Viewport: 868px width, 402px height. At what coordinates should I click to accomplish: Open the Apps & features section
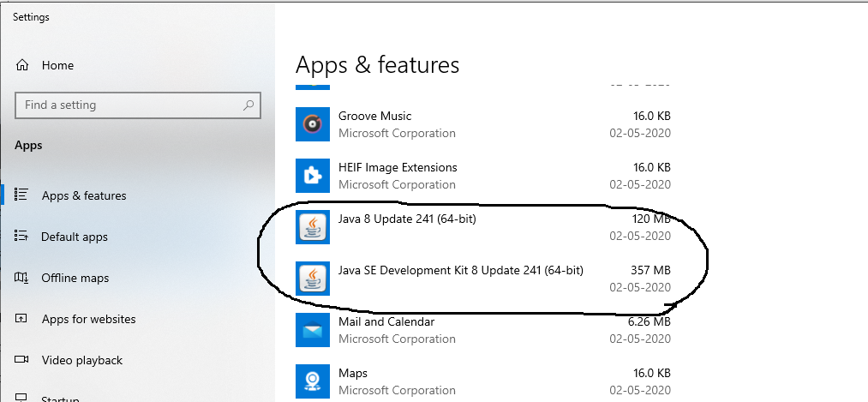tap(83, 195)
